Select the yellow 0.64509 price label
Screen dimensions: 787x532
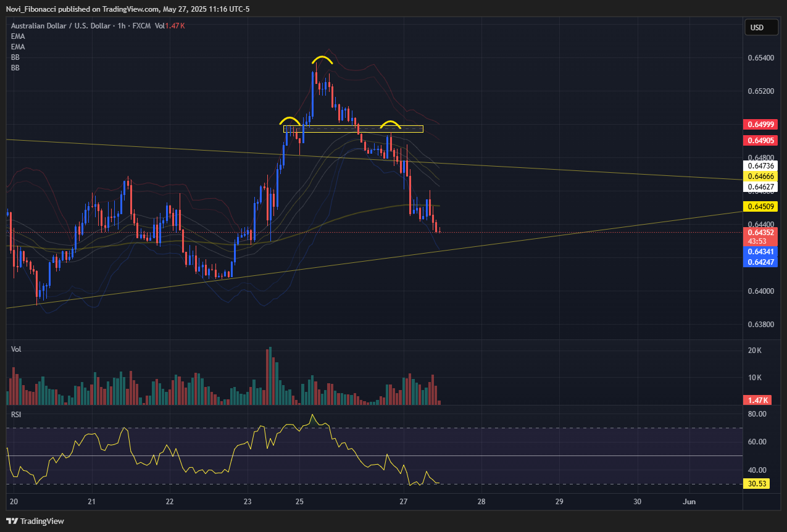coord(760,206)
